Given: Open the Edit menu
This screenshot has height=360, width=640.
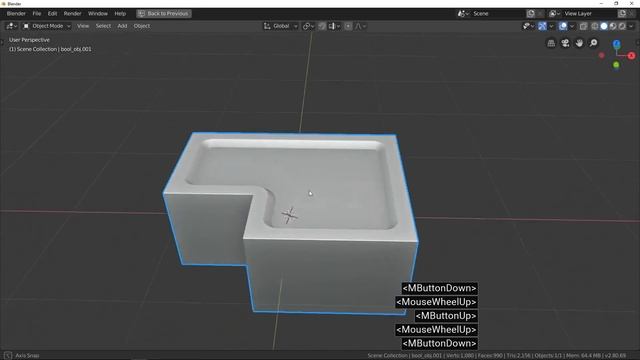Looking at the screenshot, I should click(x=52, y=13).
